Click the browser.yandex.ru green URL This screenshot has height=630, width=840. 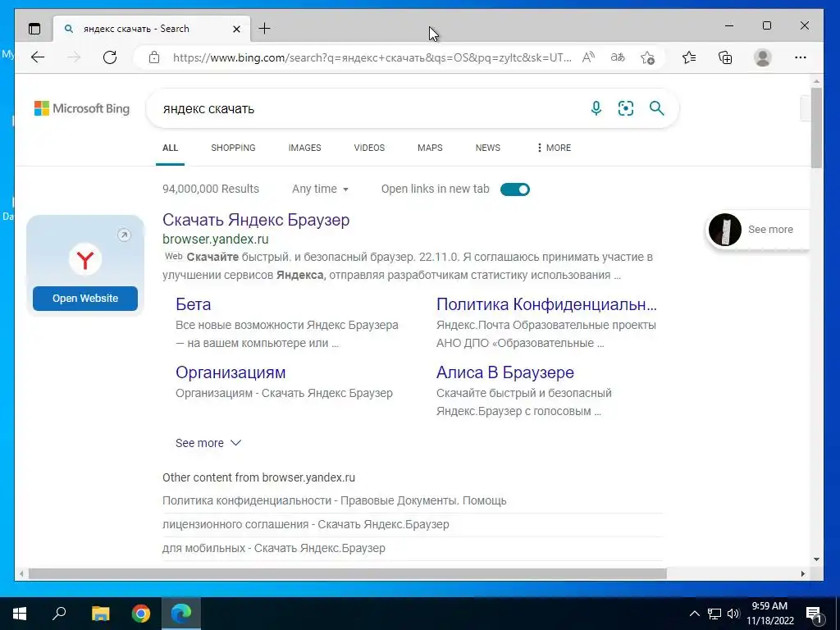(216, 239)
